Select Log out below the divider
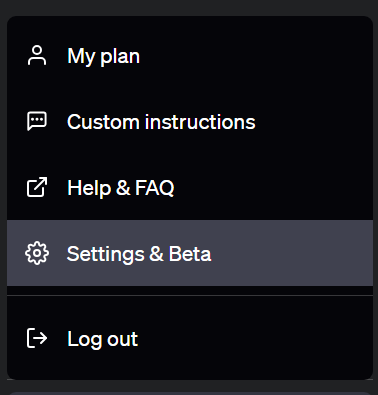Screen dimensions: 378x395 click(190, 338)
